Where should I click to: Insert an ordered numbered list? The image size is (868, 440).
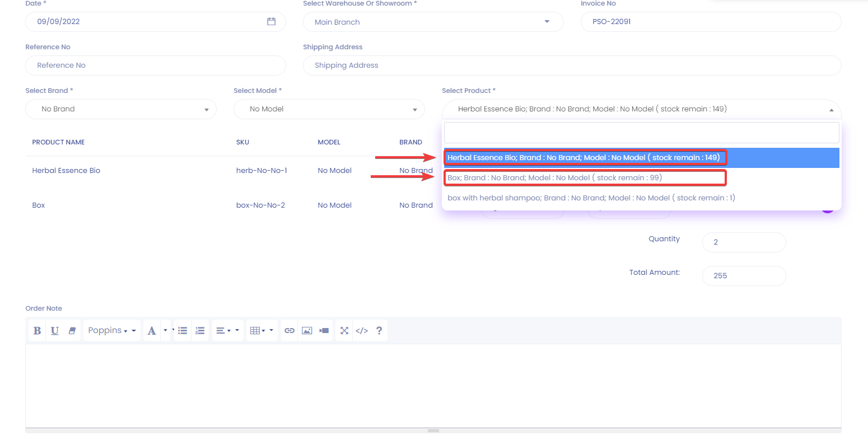(200, 330)
